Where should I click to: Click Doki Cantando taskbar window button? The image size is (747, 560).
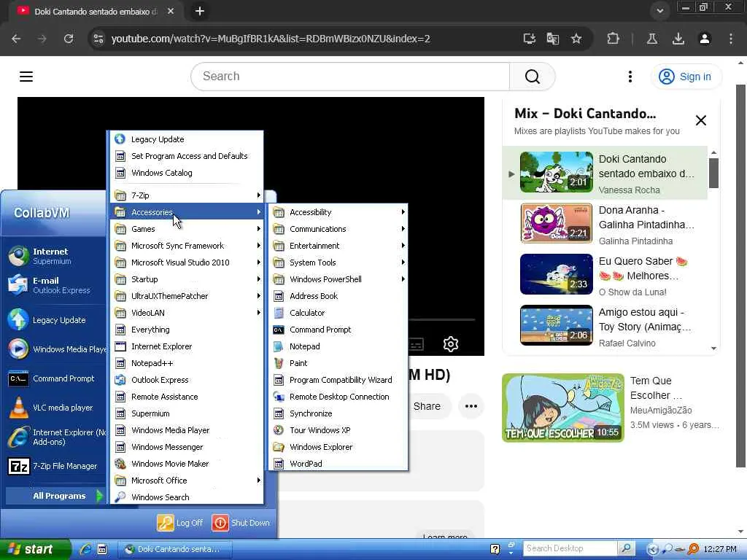click(174, 549)
